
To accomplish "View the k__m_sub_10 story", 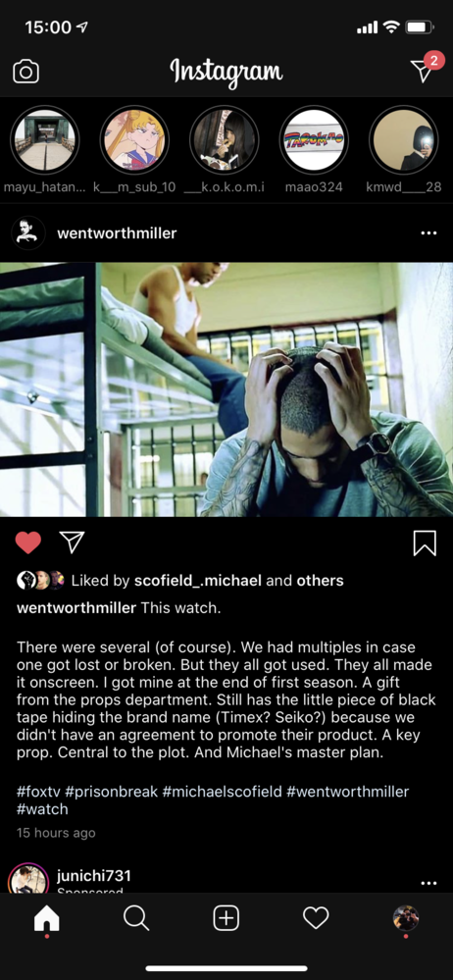I will pyautogui.click(x=134, y=140).
